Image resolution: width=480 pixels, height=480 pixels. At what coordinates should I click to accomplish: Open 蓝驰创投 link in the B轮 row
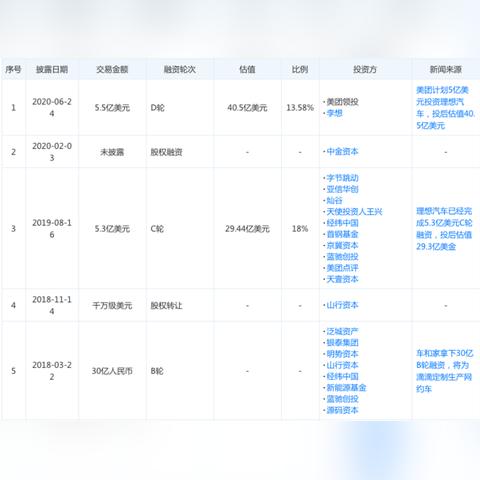(x=342, y=399)
